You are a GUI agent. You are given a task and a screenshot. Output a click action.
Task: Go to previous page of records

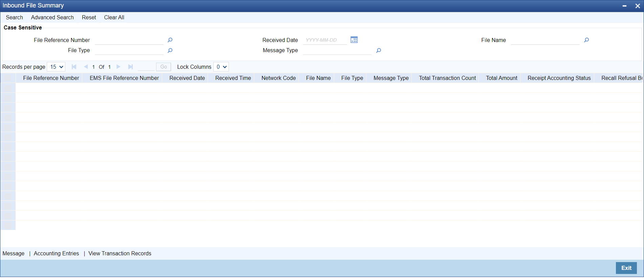tap(86, 67)
